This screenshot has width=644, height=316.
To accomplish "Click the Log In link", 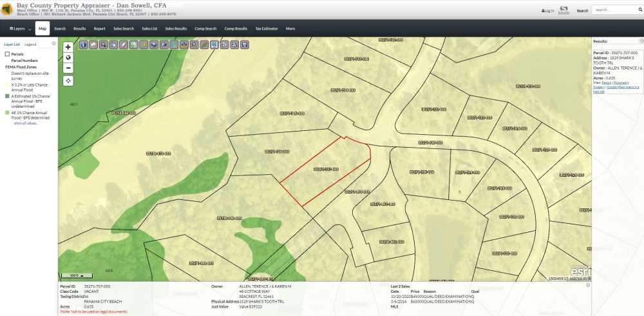I will coord(547,10).
